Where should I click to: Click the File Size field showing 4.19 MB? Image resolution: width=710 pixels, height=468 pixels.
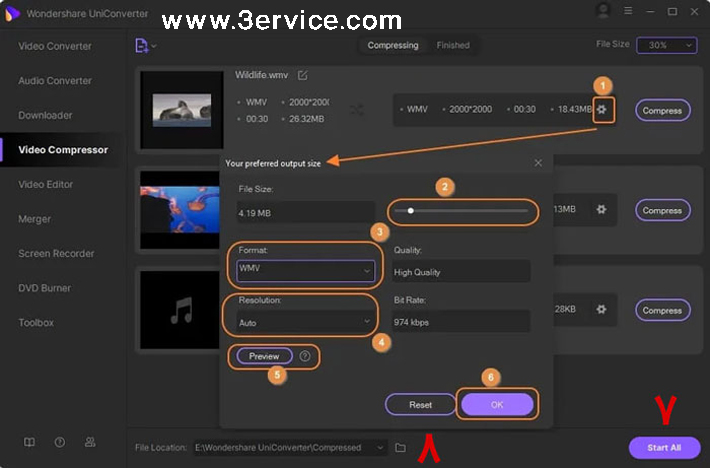coord(291,213)
